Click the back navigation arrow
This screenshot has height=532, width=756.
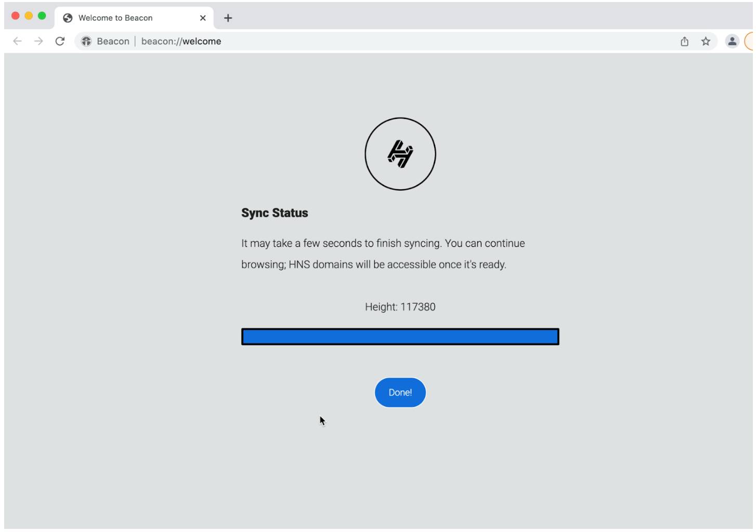(x=18, y=41)
